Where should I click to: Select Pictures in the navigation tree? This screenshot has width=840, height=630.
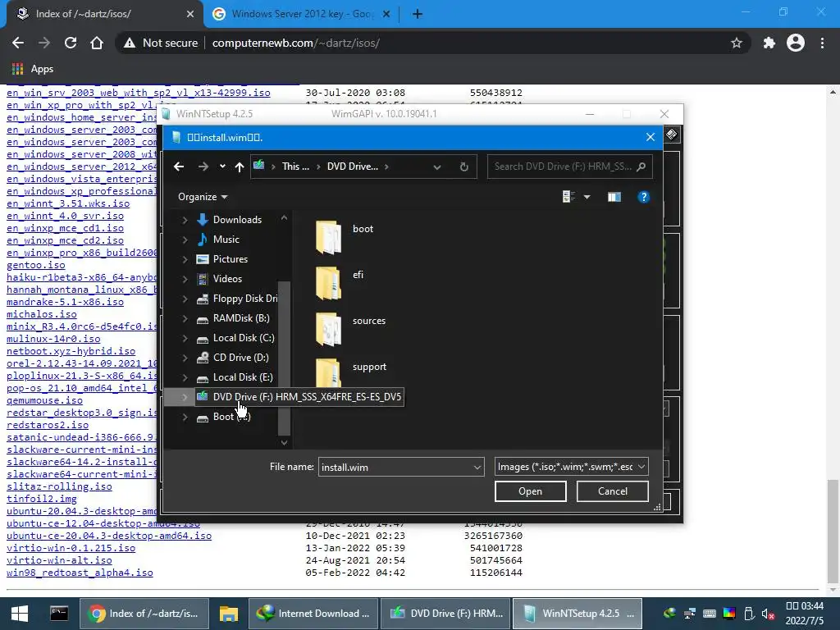tap(230, 259)
